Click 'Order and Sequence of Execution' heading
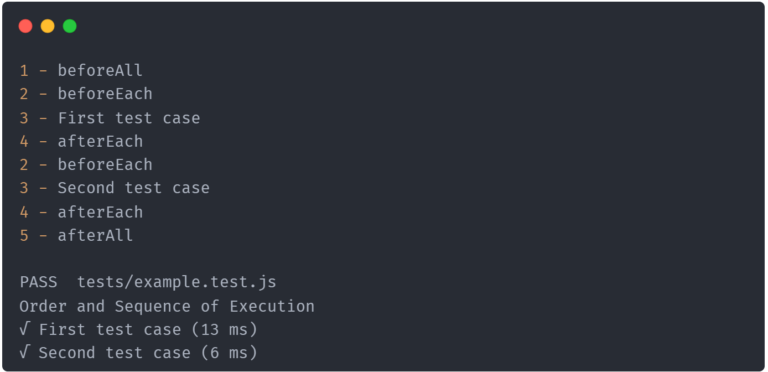The height and width of the screenshot is (372, 768). pos(167,306)
